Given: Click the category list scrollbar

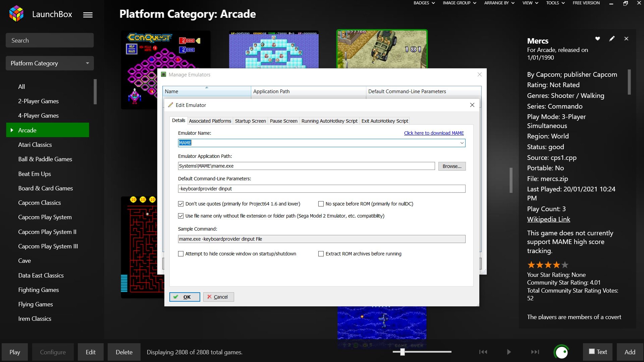Looking at the screenshot, I should pyautogui.click(x=95, y=92).
